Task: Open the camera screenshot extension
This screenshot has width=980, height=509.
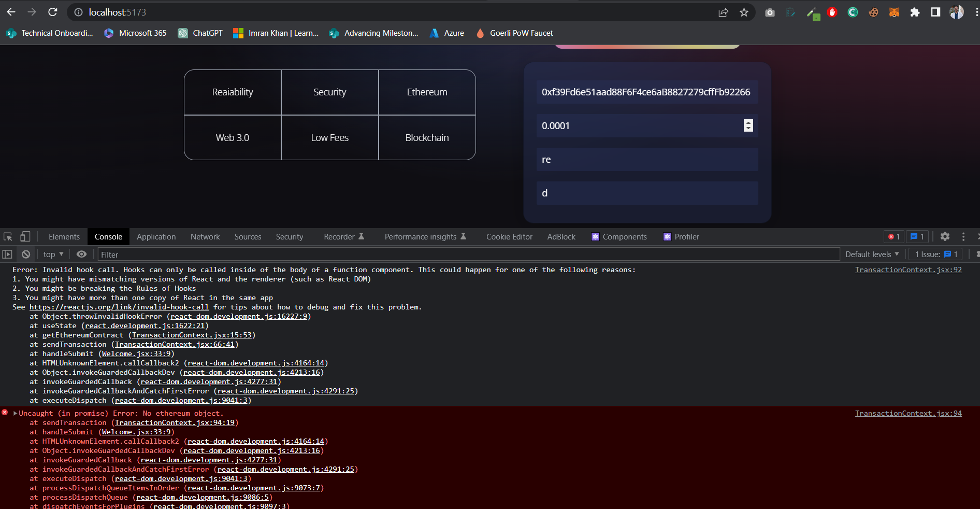Action: coord(770,12)
